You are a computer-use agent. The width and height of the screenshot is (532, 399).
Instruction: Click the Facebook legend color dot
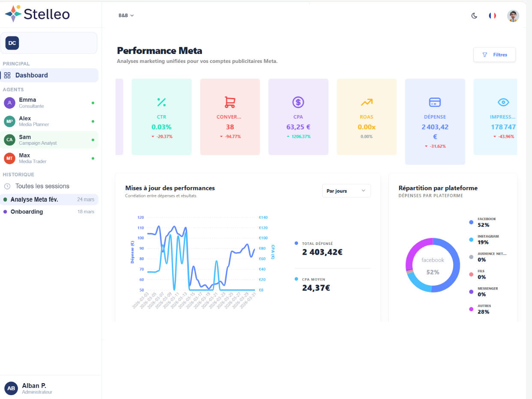point(471,222)
